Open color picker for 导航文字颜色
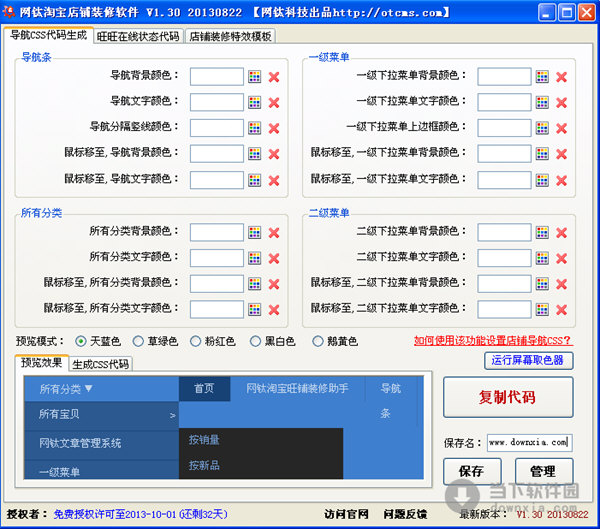The height and width of the screenshot is (529, 600). pos(254,102)
